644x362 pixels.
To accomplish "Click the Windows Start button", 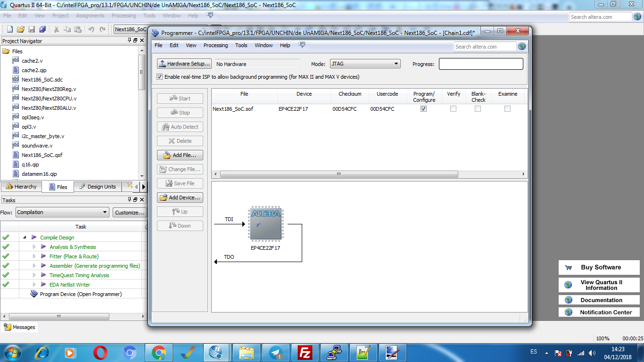I will 11,353.
